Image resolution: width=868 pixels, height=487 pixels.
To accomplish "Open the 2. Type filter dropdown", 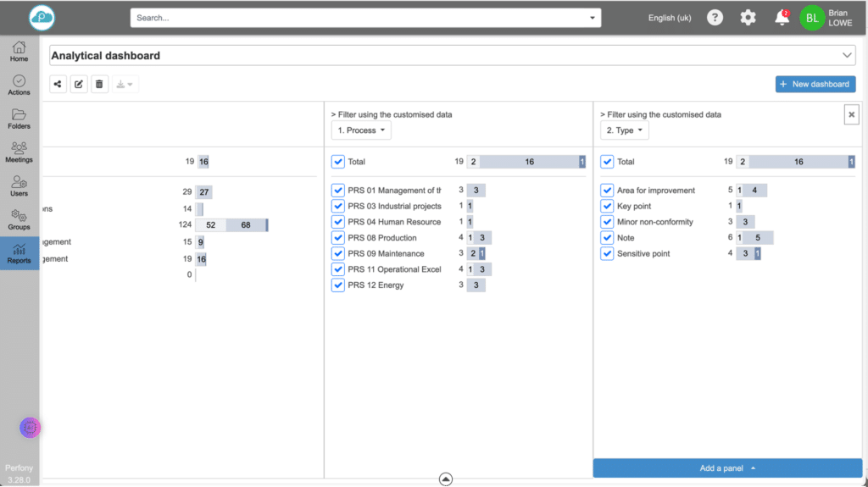I will pos(624,130).
